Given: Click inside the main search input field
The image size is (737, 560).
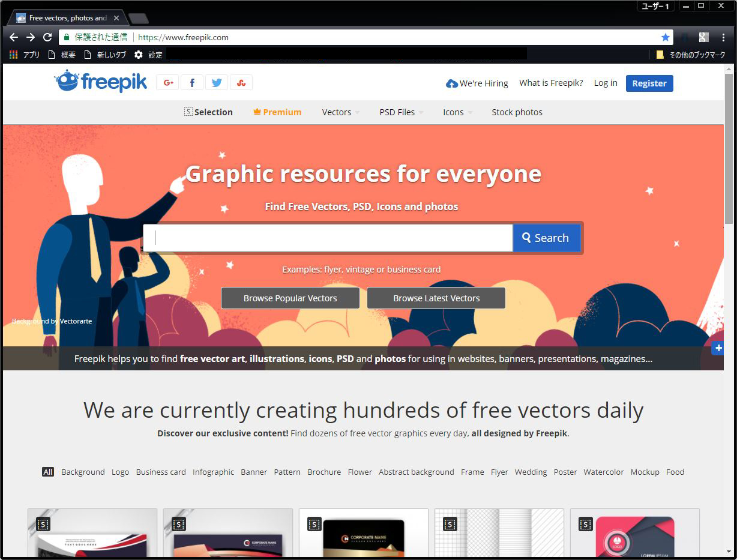Looking at the screenshot, I should point(327,238).
